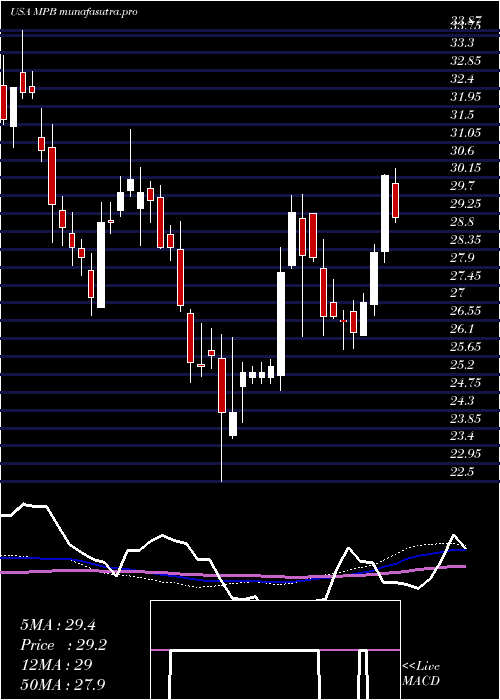500x700 pixels.
Task: Select the 28.35 price axis label
Action: (466, 240)
